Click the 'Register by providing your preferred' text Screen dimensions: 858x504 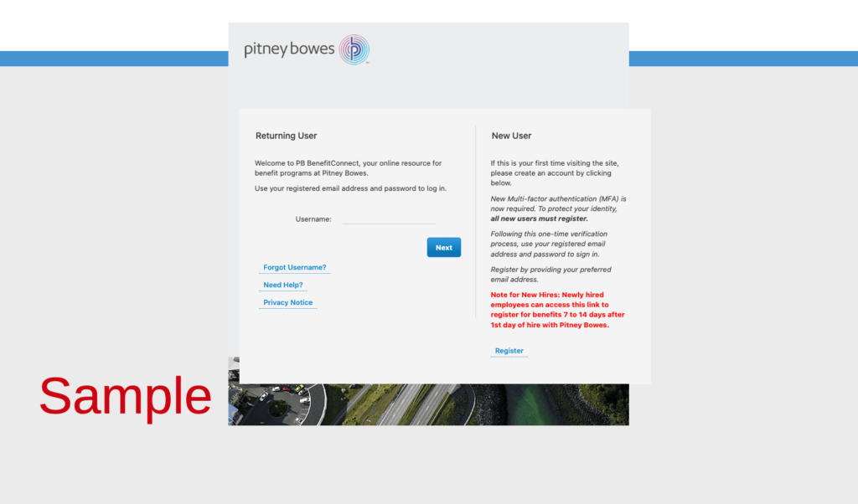tap(550, 275)
